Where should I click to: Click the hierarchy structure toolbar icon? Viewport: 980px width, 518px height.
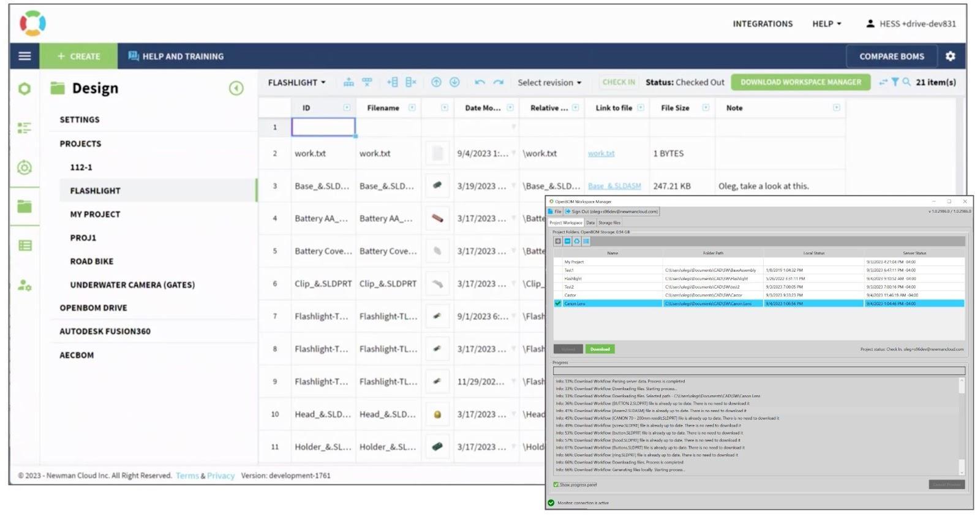pyautogui.click(x=349, y=82)
